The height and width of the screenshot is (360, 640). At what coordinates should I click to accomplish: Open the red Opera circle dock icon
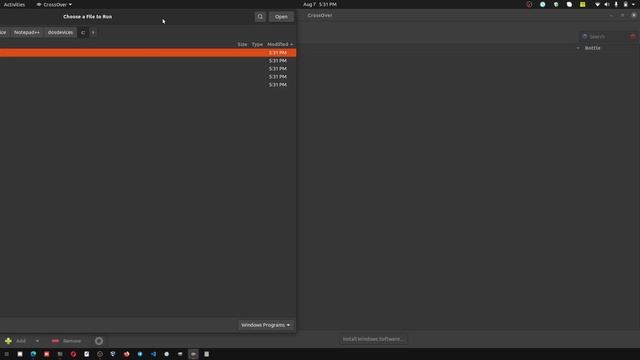coord(73,354)
